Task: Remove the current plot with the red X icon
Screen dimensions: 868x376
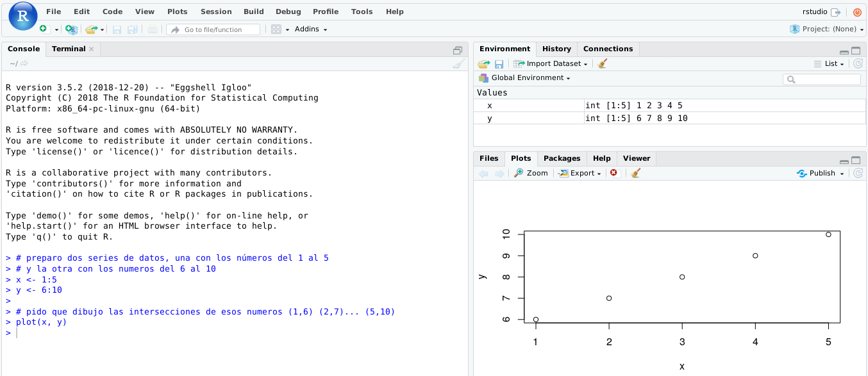Action: [613, 173]
